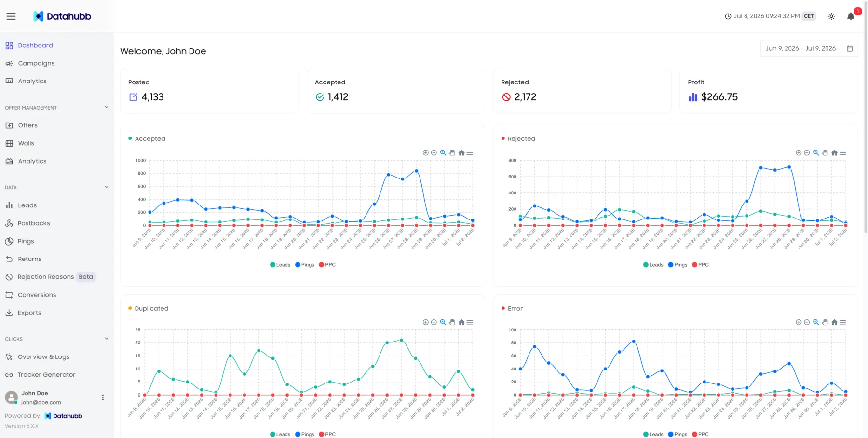Open the hamburger menu to collapse sidebar
This screenshot has height=438, width=868.
[x=11, y=16]
